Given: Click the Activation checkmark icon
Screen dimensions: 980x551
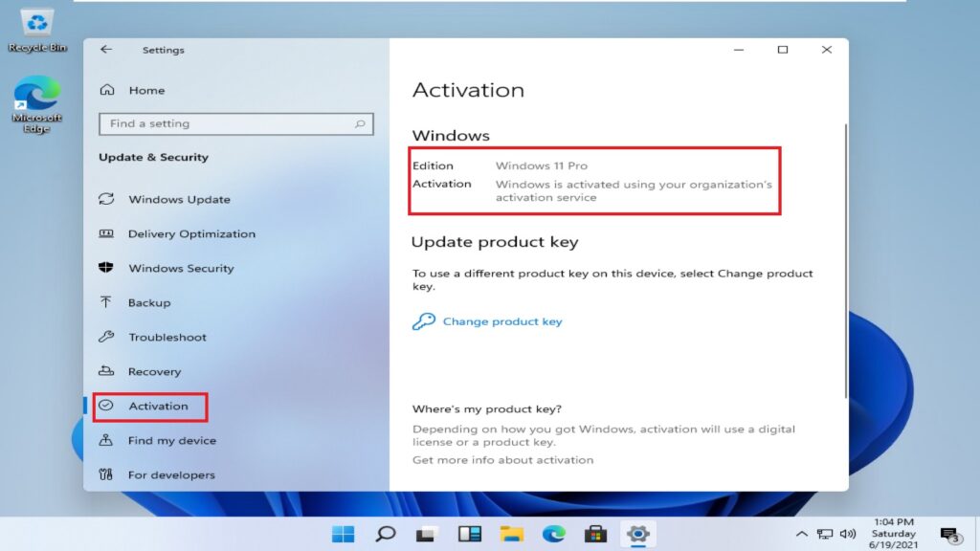Looking at the screenshot, I should pyautogui.click(x=106, y=405).
